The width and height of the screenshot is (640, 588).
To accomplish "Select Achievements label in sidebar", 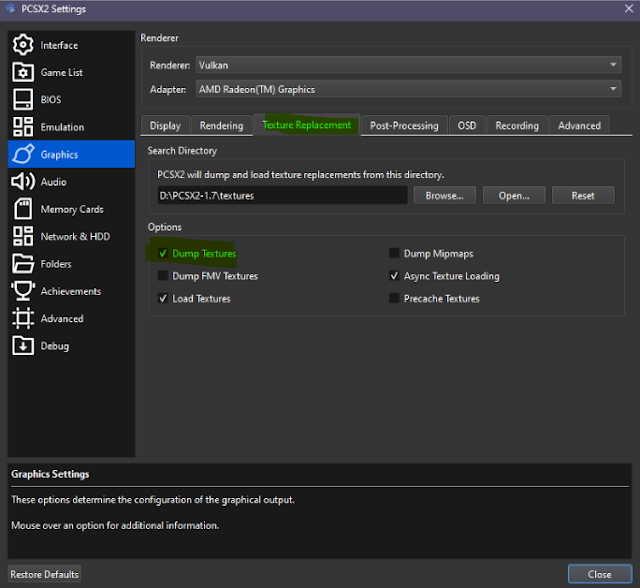I will 71,291.
